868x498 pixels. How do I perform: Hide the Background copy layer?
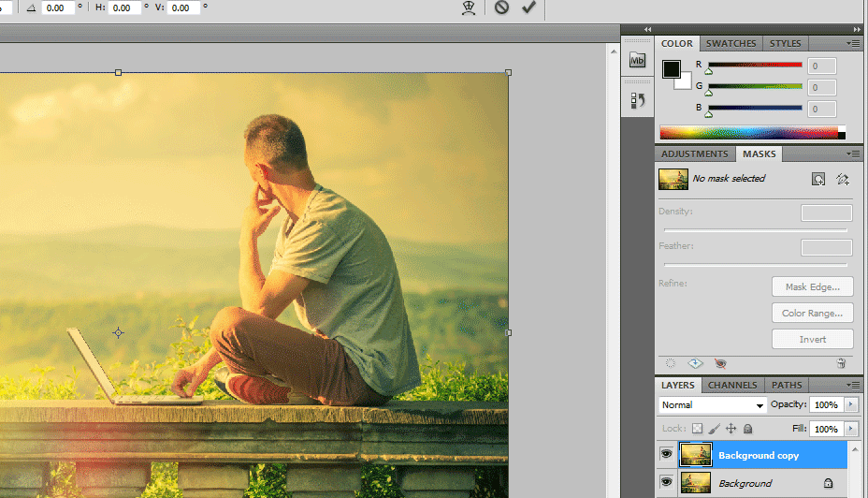pos(667,454)
